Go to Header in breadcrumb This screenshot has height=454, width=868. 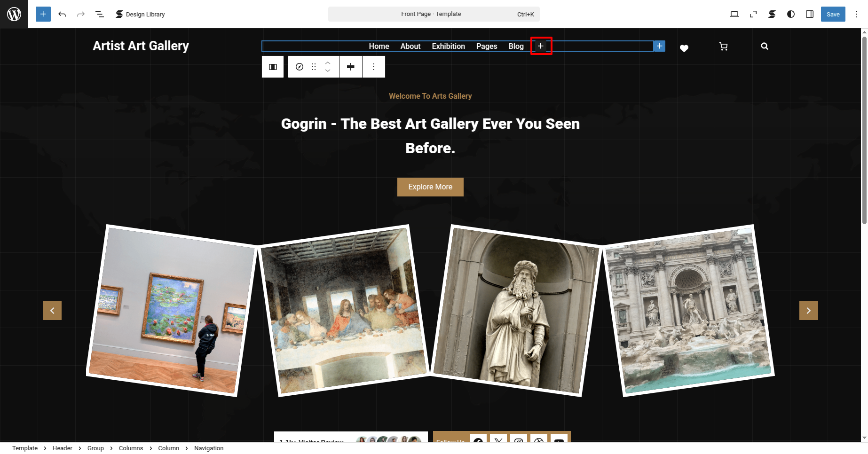[63, 448]
